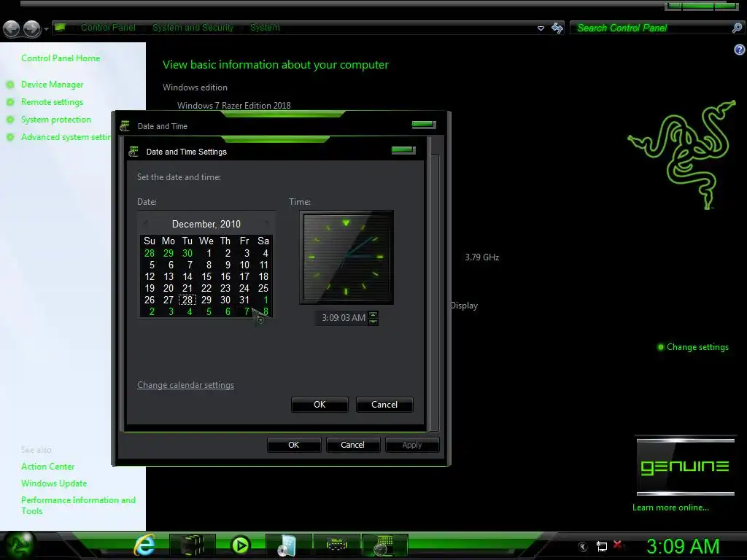The width and height of the screenshot is (747, 560).
Task: Open the media player taskbar icon
Action: [x=240, y=545]
